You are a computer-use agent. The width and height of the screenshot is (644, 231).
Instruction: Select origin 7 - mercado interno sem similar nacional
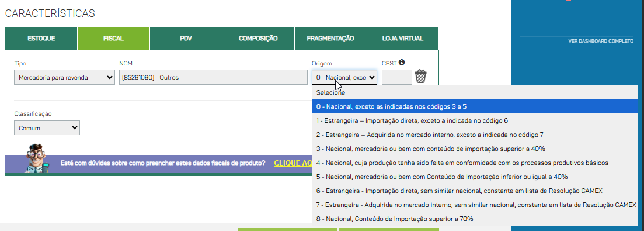click(474, 205)
